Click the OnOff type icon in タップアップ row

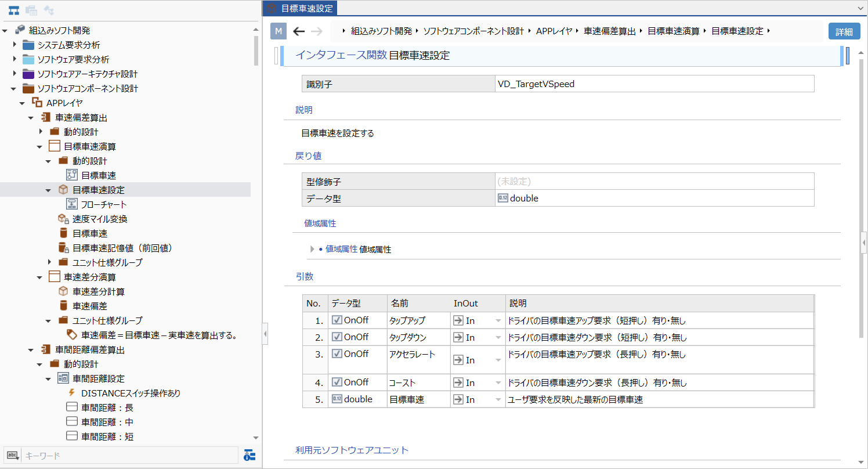337,320
